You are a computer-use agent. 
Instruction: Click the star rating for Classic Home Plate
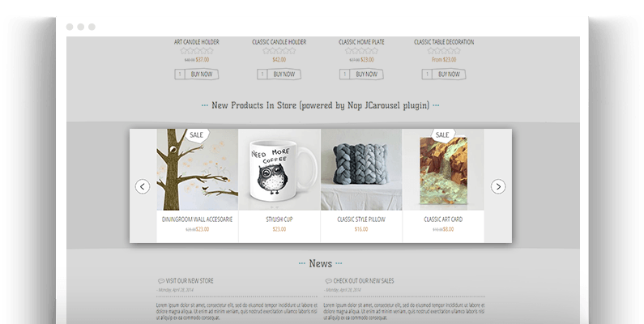361,51
